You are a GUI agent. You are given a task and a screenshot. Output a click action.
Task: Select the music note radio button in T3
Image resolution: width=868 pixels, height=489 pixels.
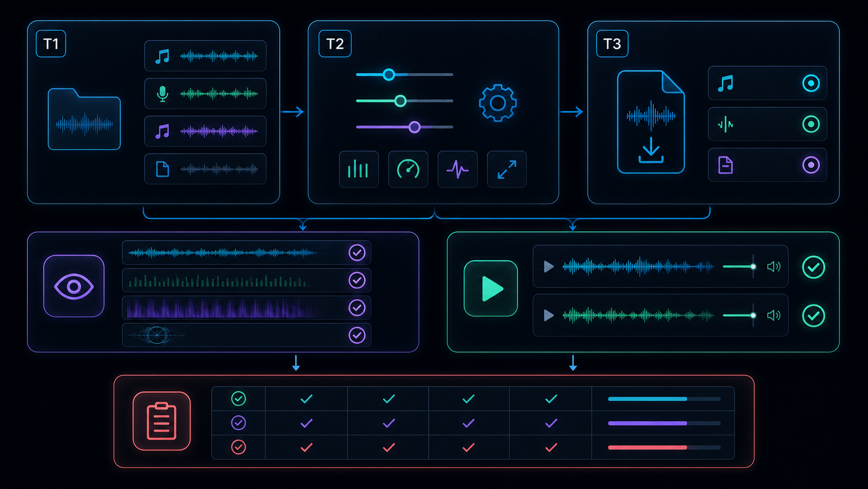(x=811, y=83)
